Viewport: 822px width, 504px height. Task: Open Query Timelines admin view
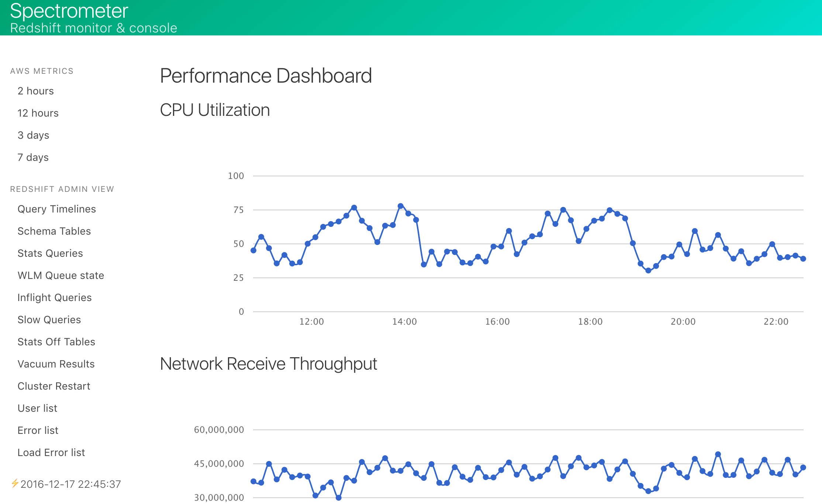[56, 209]
